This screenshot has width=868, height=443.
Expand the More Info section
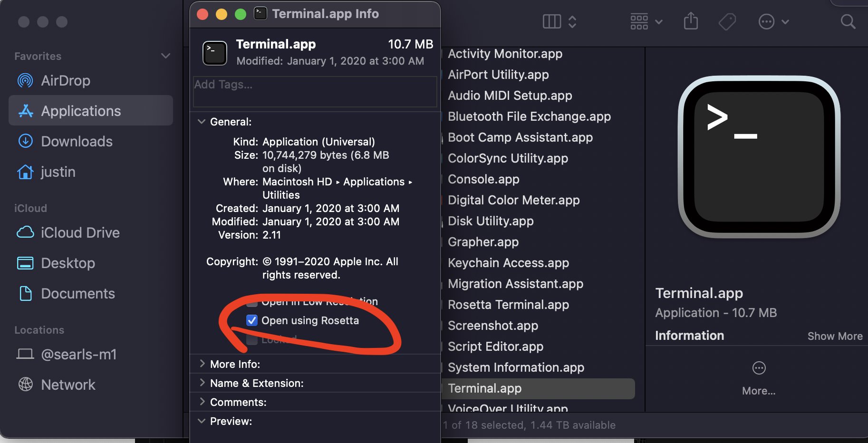point(202,364)
